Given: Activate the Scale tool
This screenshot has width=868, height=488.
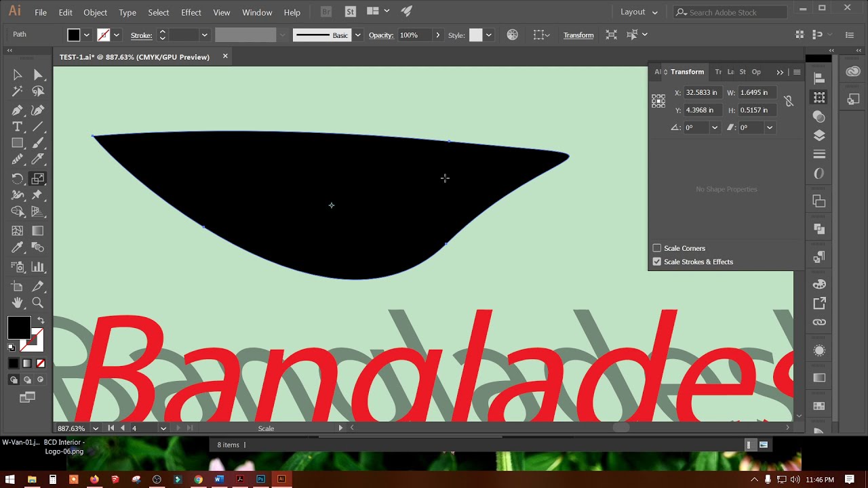Looking at the screenshot, I should (38, 179).
